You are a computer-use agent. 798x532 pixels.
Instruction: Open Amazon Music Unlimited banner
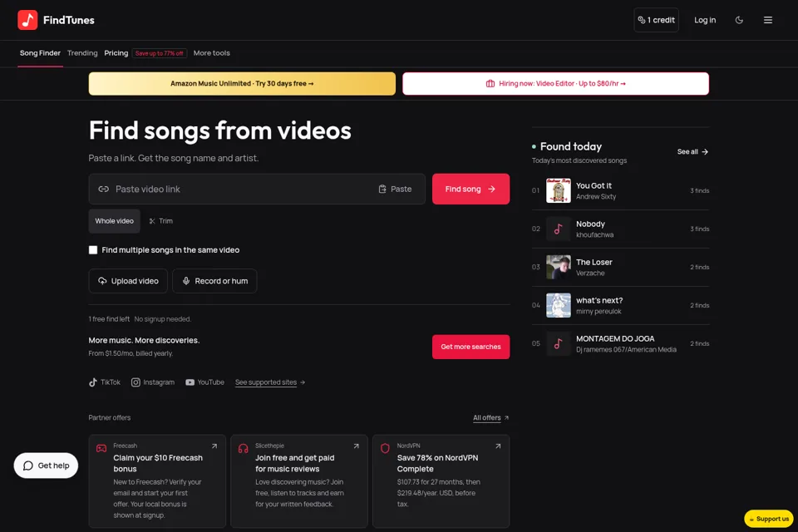pos(242,83)
